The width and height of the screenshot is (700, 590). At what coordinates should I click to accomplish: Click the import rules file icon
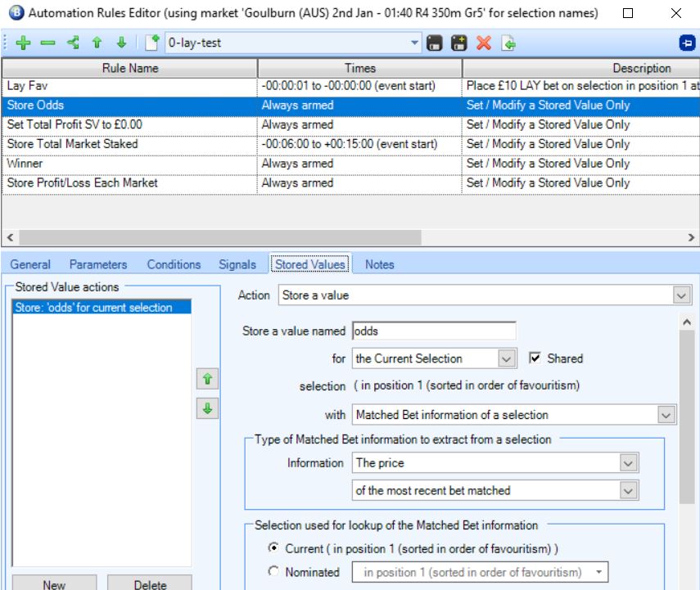point(508,42)
